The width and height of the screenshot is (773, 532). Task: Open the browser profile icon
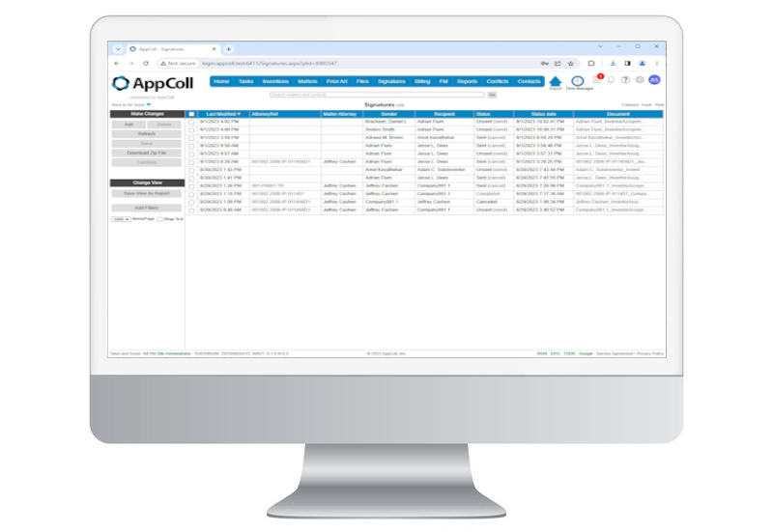(642, 63)
